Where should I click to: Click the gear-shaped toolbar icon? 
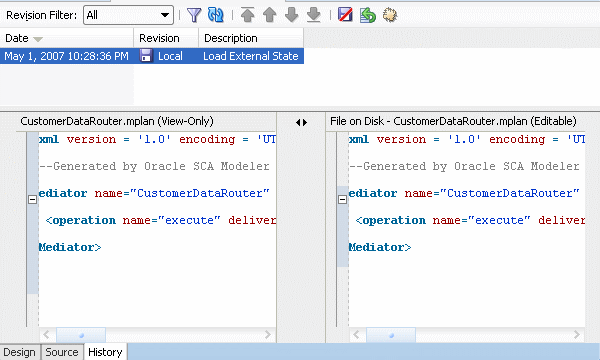(390, 15)
